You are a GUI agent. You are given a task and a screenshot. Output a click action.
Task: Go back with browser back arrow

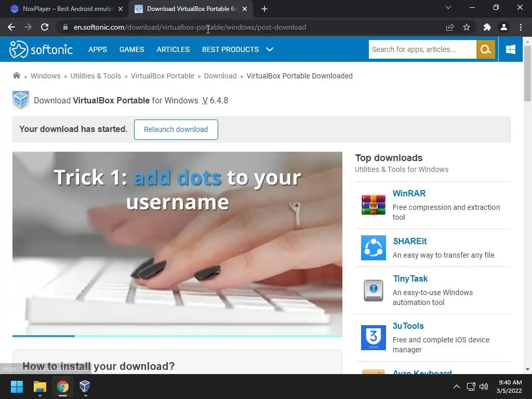click(x=11, y=27)
